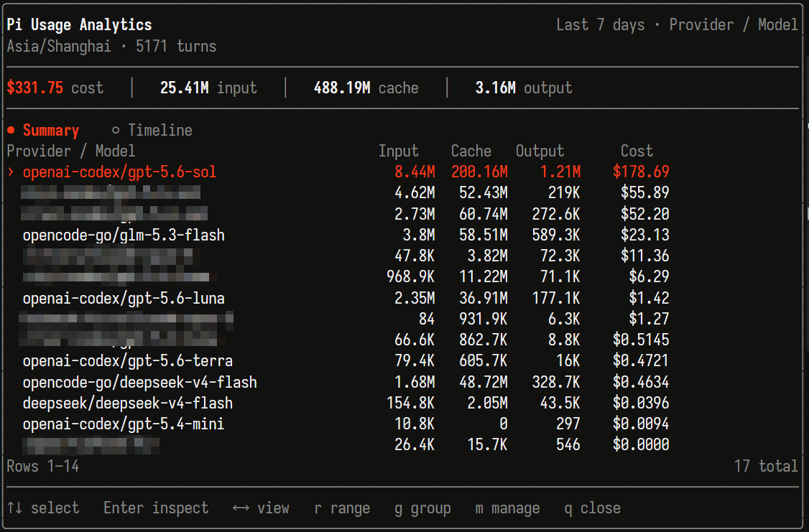Click the 200.16M cache cell
Viewport: 809px width, 532px height.
(x=479, y=172)
